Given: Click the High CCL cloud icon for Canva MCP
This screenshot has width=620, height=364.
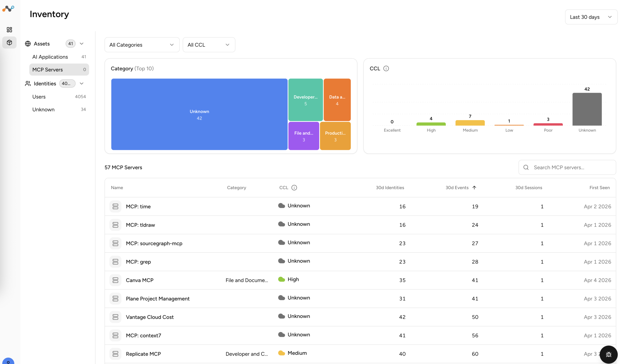Looking at the screenshot, I should coord(281,279).
